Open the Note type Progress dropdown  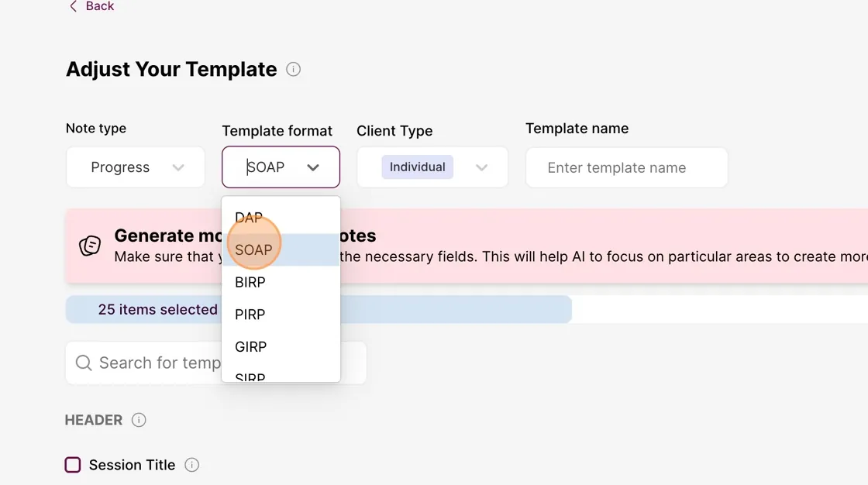tap(136, 167)
